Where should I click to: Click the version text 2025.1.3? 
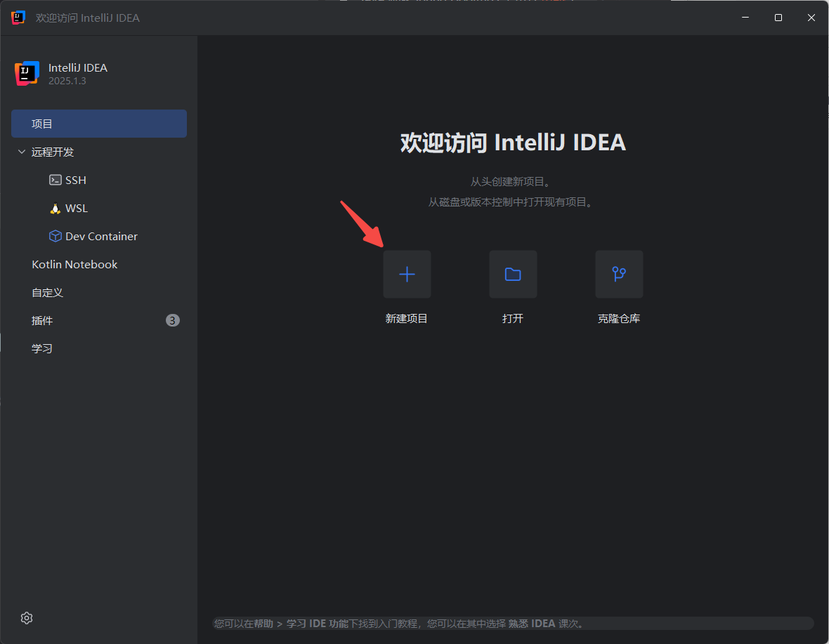tap(67, 81)
